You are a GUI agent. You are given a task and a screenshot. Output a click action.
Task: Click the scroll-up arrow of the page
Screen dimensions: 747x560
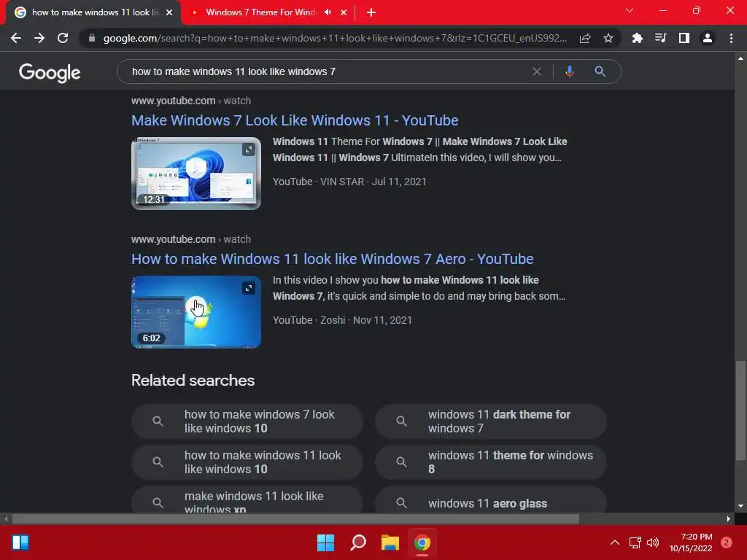740,58
